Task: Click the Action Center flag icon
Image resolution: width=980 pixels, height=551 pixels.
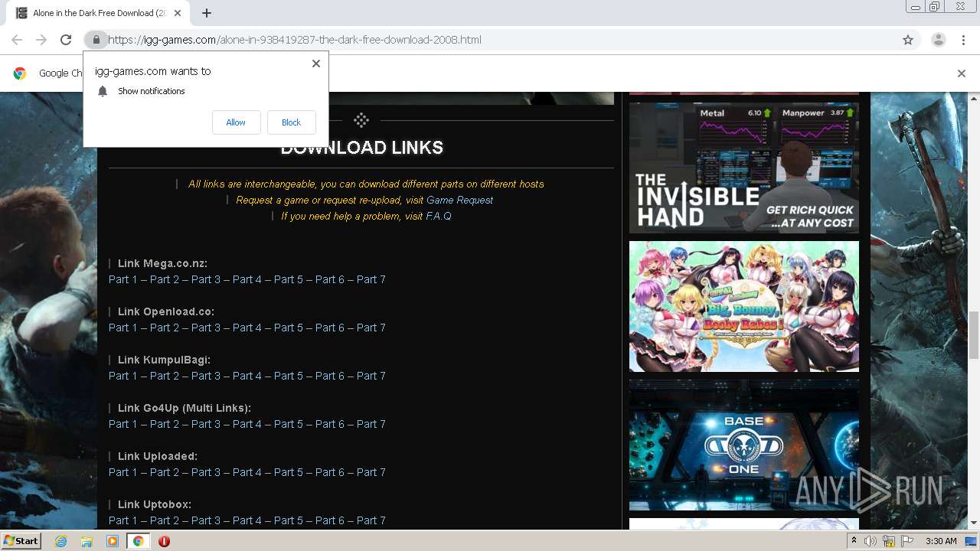Action: coord(907,541)
